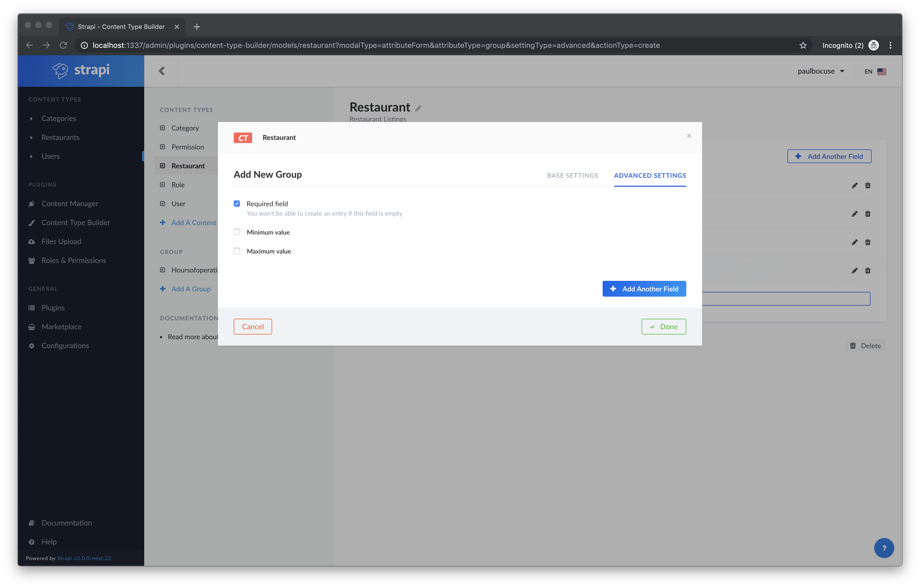The width and height of the screenshot is (920, 588).
Task: Click the Cancel button in modal
Action: [x=253, y=326]
